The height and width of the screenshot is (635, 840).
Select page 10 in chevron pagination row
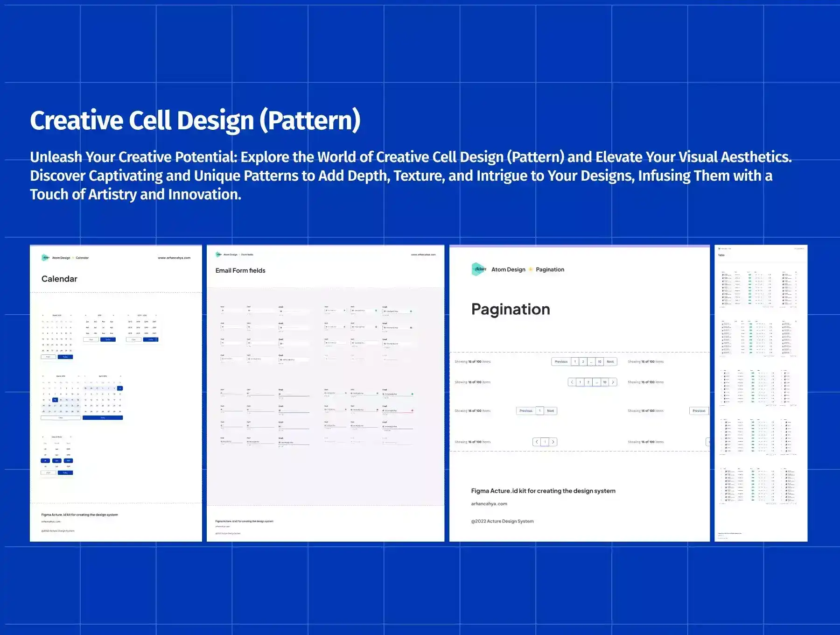(x=604, y=382)
